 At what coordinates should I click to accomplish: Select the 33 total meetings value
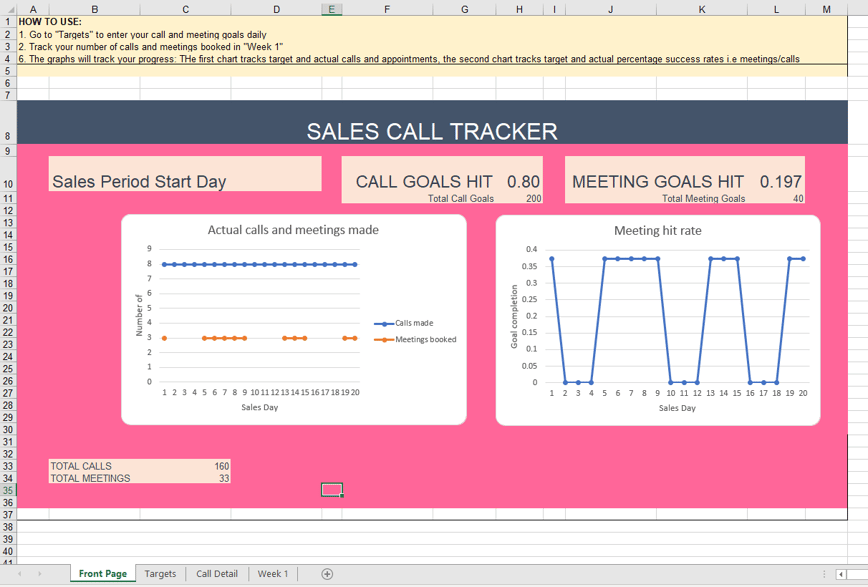click(224, 478)
